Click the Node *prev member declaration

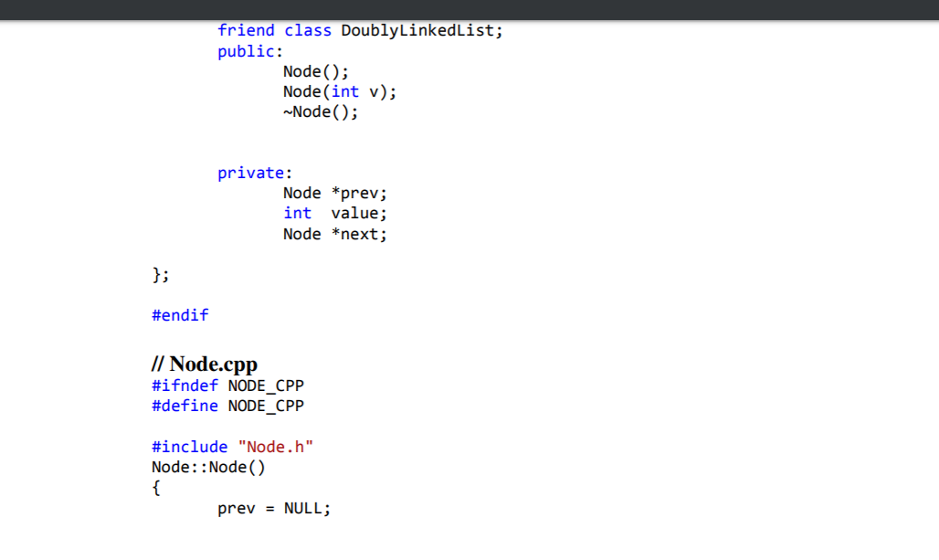tap(332, 193)
